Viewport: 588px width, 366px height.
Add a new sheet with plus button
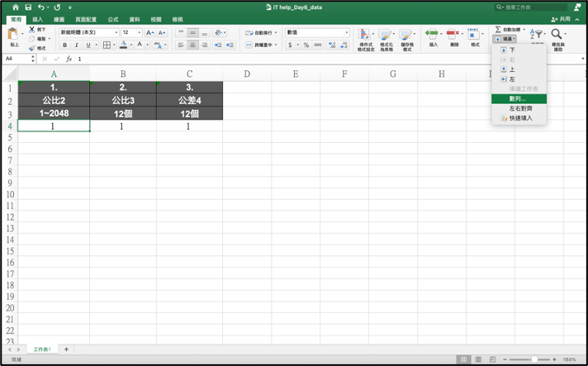(66, 349)
